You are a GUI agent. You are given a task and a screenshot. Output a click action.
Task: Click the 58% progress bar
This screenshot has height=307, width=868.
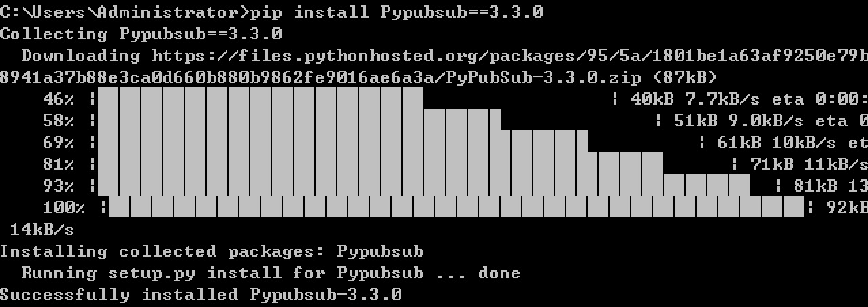pos(375,121)
